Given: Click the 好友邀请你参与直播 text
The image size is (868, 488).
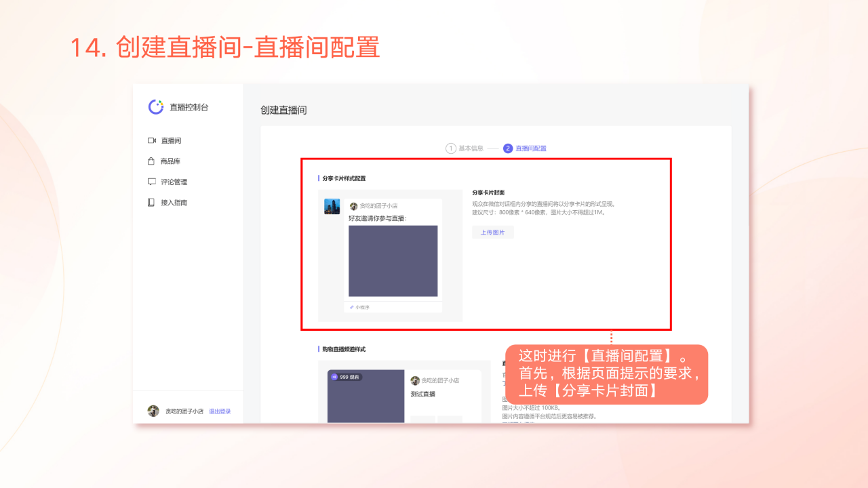Looking at the screenshot, I should pyautogui.click(x=378, y=218).
